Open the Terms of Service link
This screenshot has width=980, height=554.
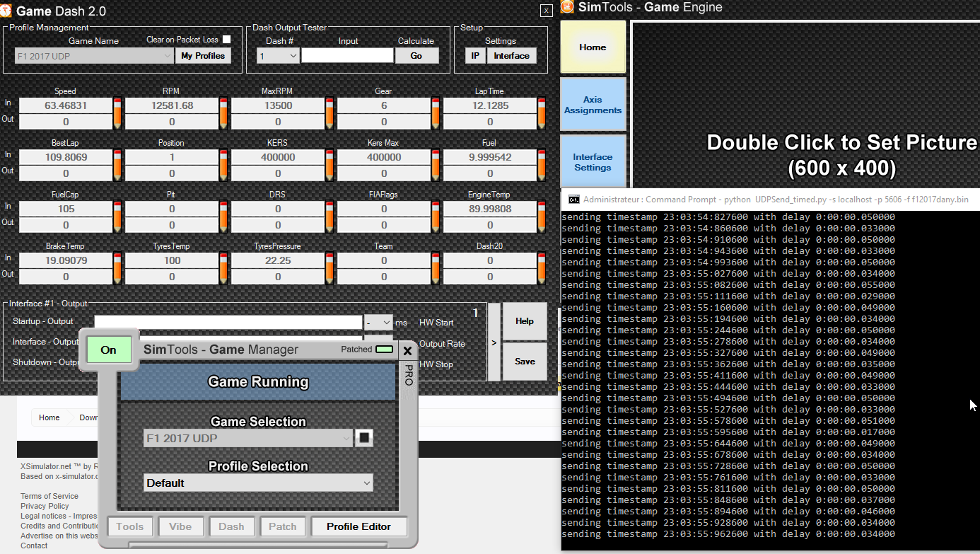coord(49,496)
